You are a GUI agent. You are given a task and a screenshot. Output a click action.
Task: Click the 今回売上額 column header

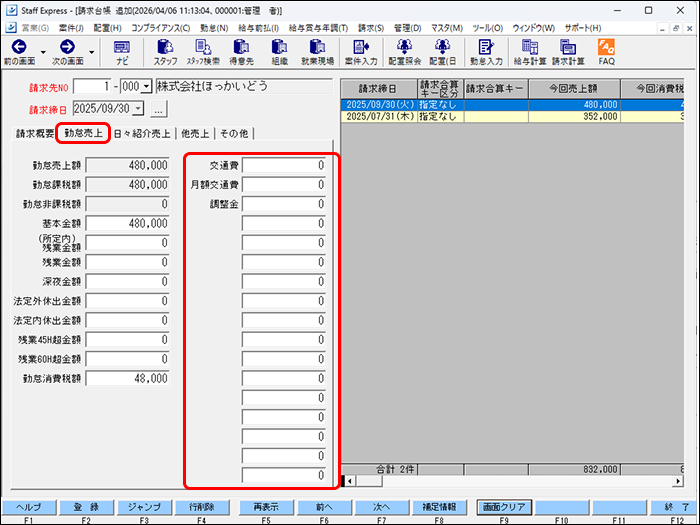(574, 89)
